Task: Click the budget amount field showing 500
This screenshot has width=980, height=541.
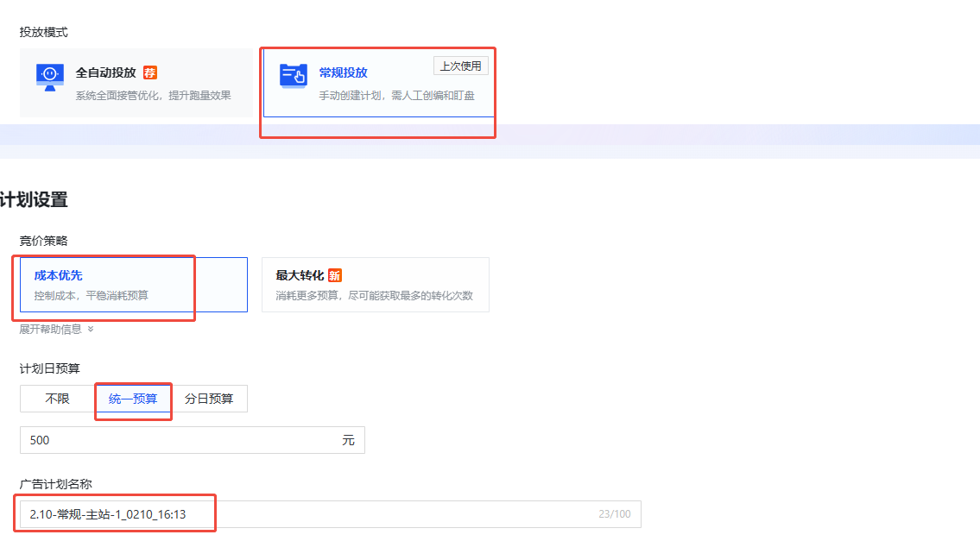Action: 193,440
